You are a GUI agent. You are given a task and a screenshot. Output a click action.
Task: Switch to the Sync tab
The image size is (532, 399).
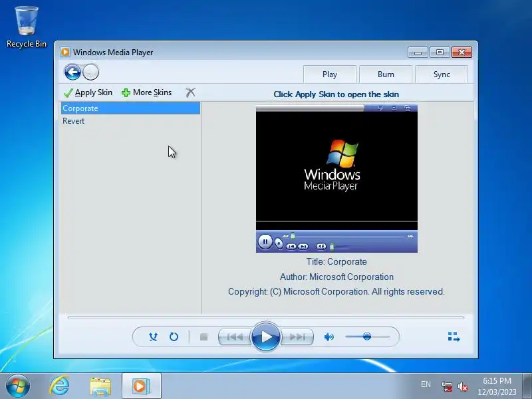pos(442,74)
